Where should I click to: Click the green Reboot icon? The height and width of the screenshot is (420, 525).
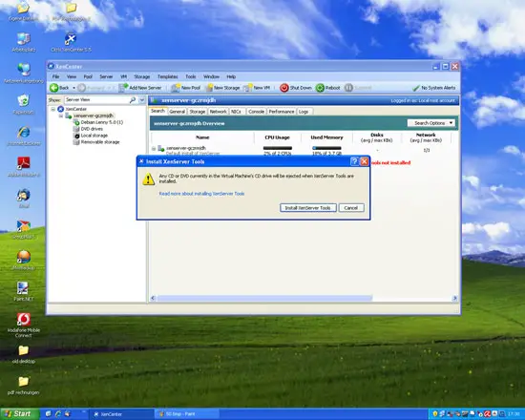click(x=320, y=88)
